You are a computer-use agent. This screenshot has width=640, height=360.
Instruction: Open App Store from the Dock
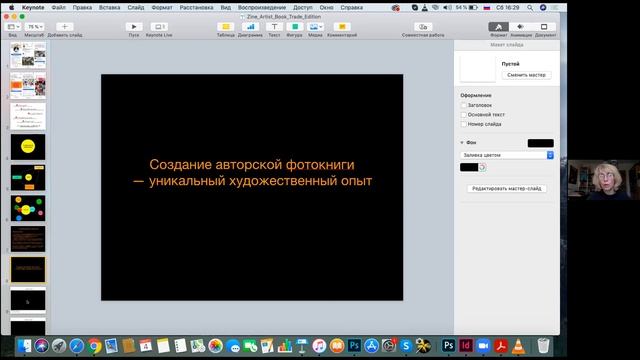pos(371,346)
